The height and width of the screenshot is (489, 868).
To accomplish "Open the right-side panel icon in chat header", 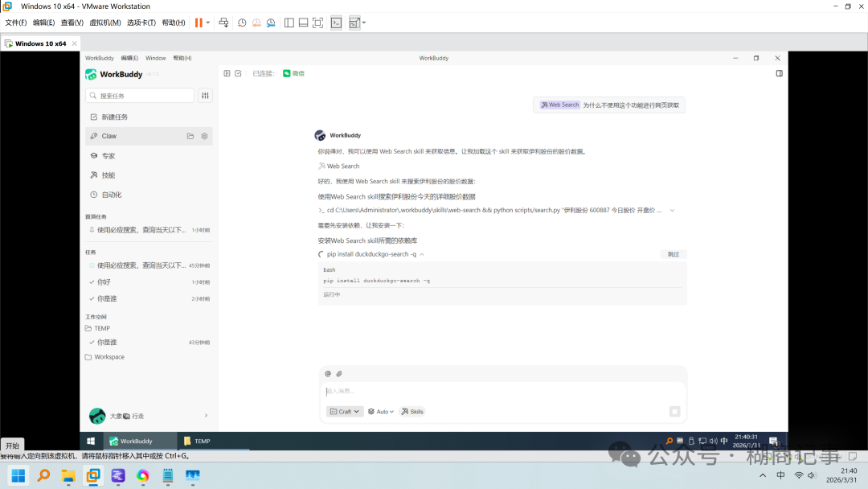I will click(779, 73).
